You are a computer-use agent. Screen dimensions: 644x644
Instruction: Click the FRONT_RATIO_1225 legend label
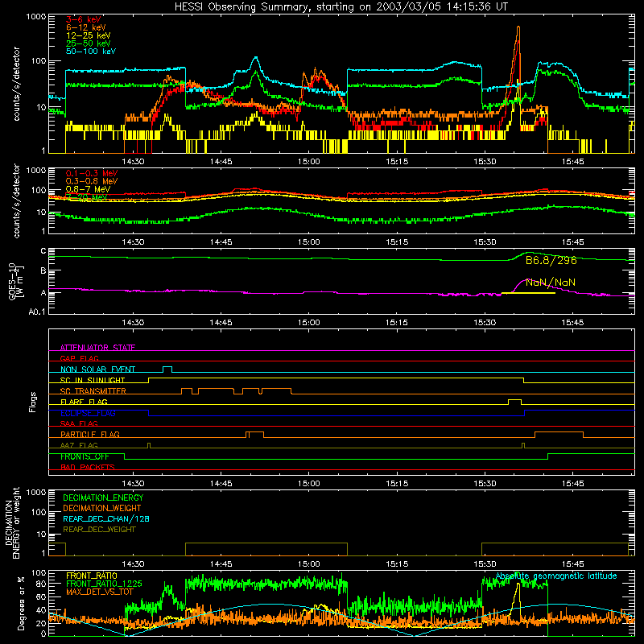[x=104, y=584]
